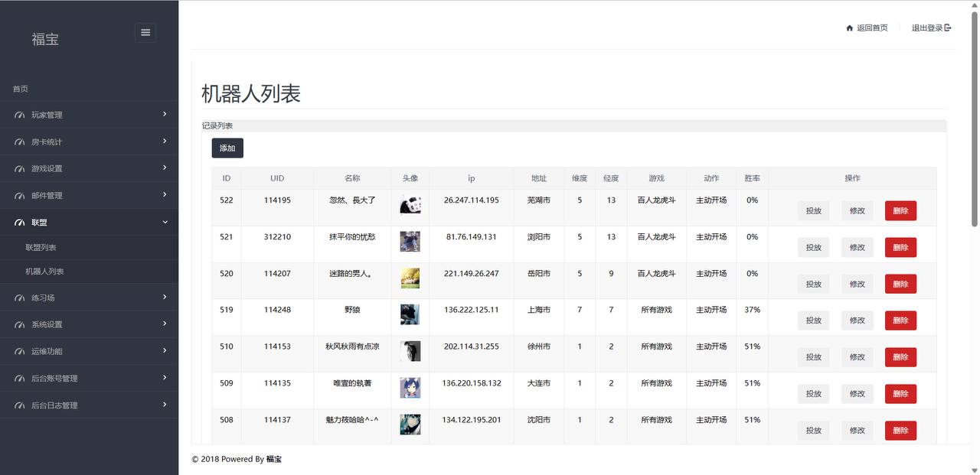The height and width of the screenshot is (475, 980).
Task: Open the avatar of robot 秋风秋雨有点凉
Action: pyautogui.click(x=410, y=351)
